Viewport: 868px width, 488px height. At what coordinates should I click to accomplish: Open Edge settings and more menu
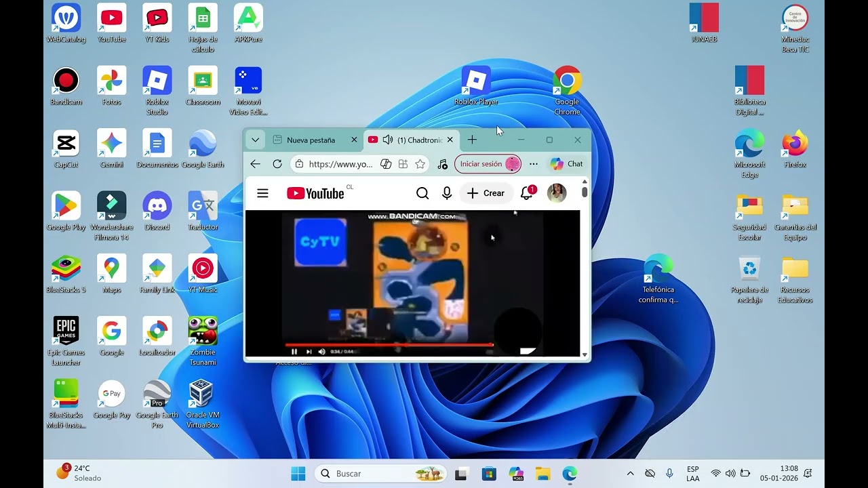point(534,164)
